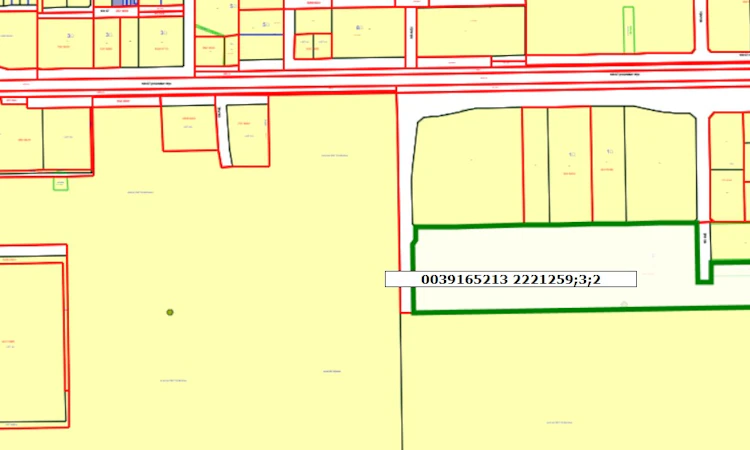Click the short diagonal green line segment

(x=209, y=30)
